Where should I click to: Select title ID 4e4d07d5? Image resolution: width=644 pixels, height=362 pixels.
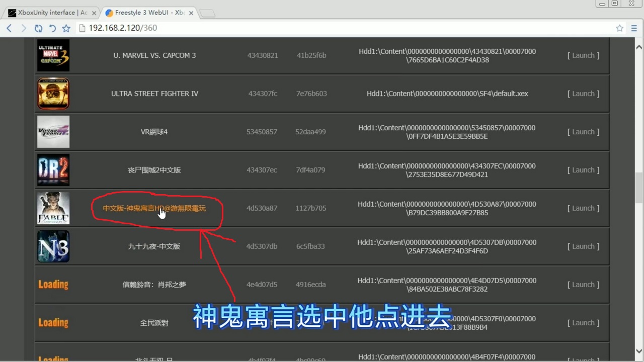(262, 285)
